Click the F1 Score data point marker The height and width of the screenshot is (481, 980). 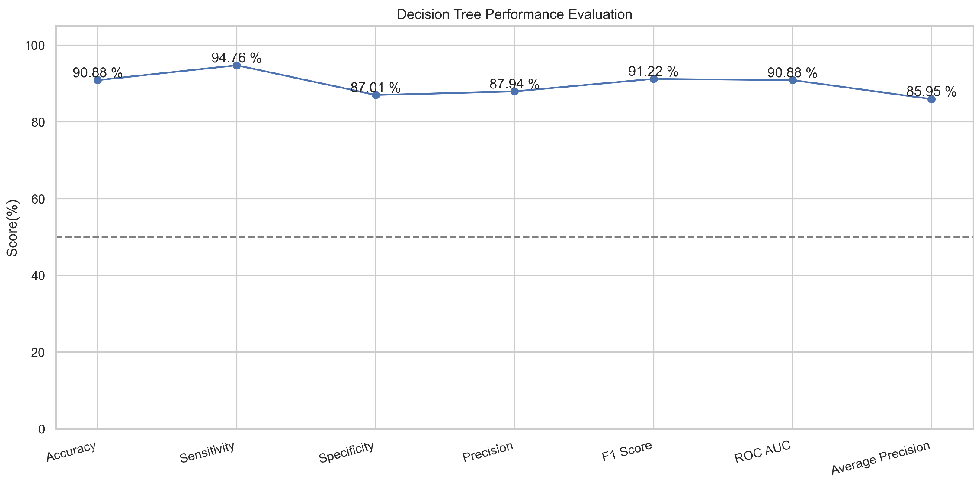[654, 79]
